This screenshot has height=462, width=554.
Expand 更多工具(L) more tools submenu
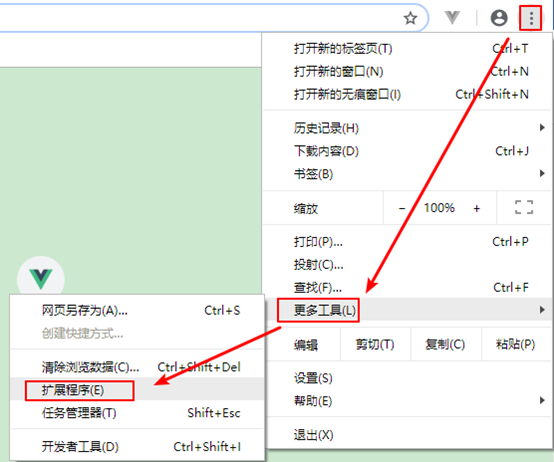pos(406,310)
